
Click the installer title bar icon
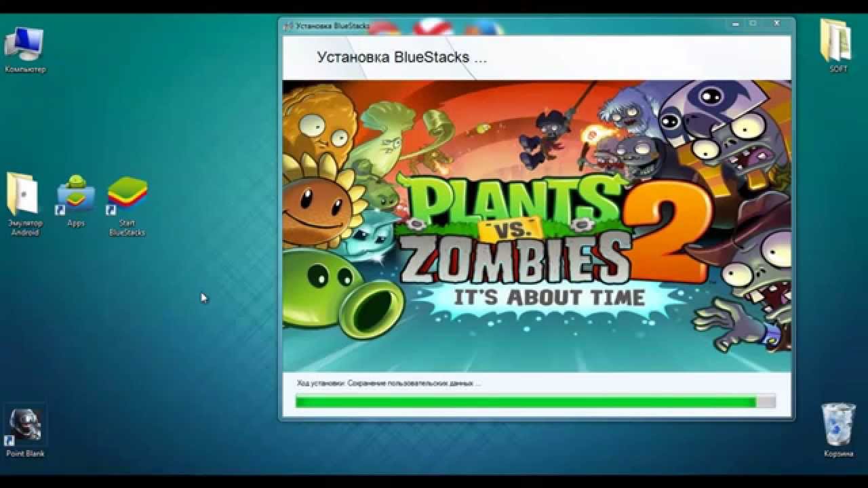(288, 26)
